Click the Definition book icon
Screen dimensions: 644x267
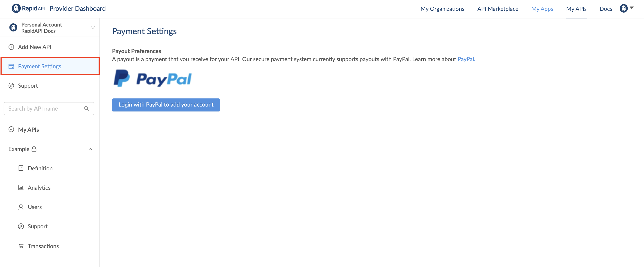(21, 168)
